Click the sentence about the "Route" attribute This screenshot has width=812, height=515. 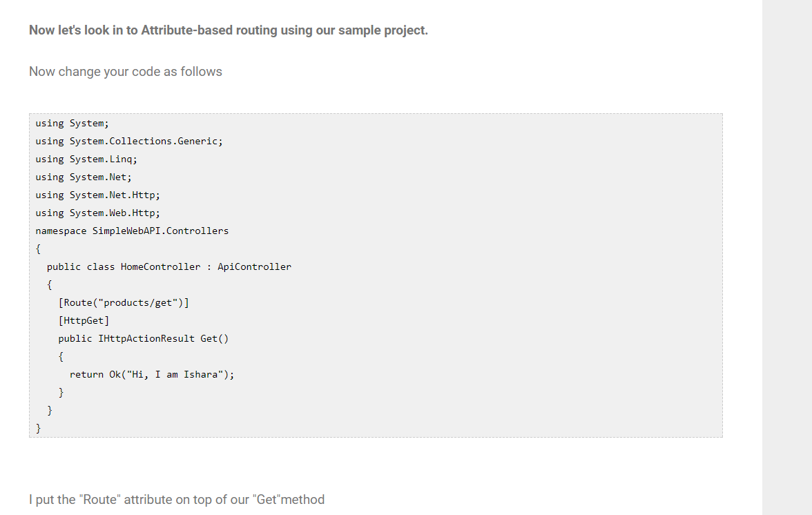(x=177, y=499)
